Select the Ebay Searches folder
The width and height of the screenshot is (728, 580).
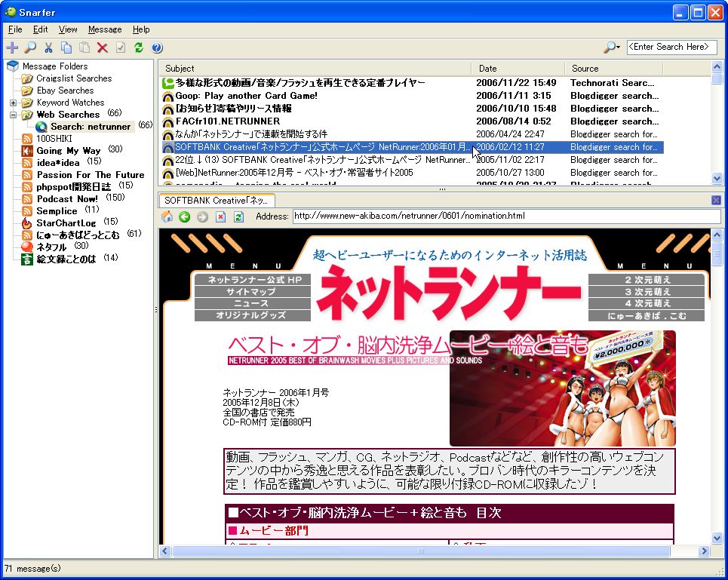tap(65, 91)
